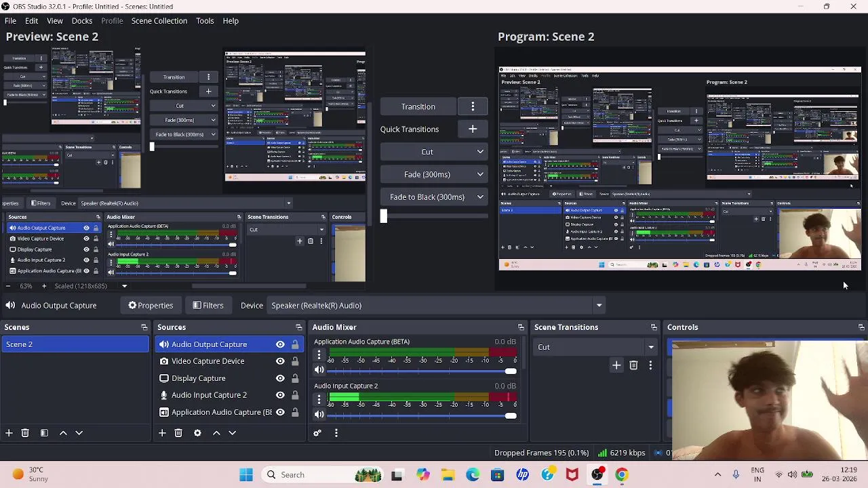
Task: Open Application Audio Capture channel options menu
Action: click(319, 354)
